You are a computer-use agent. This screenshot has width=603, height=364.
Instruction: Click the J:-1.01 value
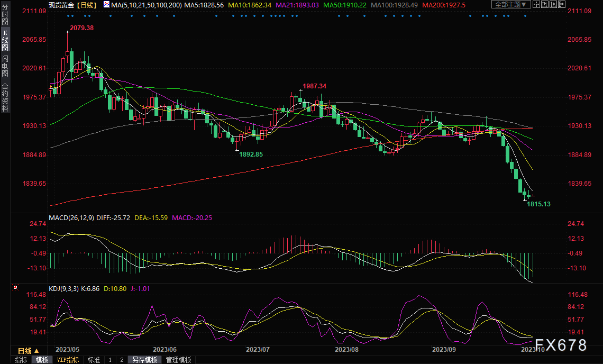point(140,288)
